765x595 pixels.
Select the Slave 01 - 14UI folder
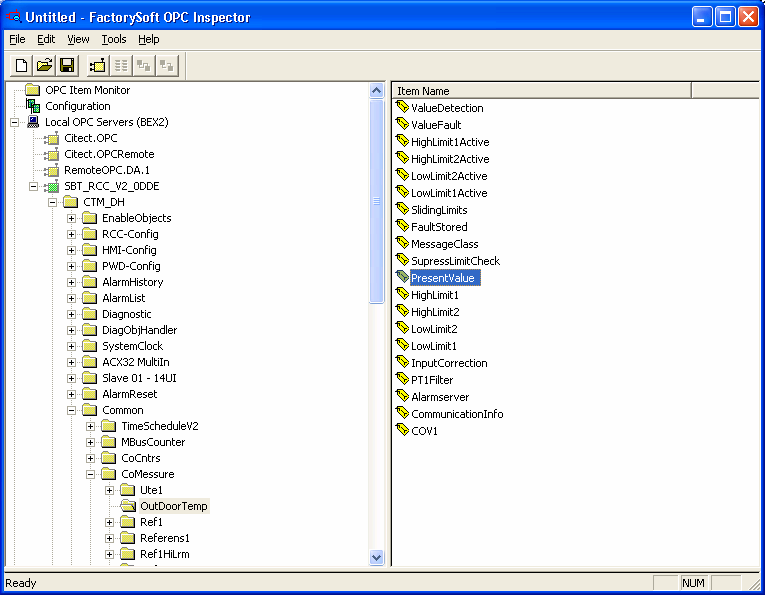pyautogui.click(x=139, y=378)
